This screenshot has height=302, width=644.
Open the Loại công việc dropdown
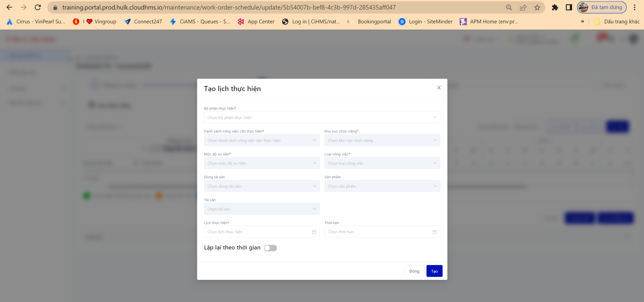(382, 163)
